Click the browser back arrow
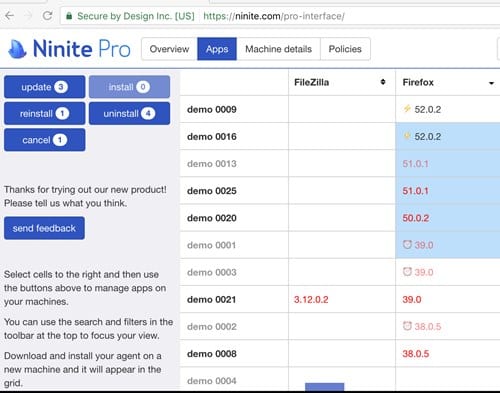Screen dimensions: 500x393 click(10, 16)
